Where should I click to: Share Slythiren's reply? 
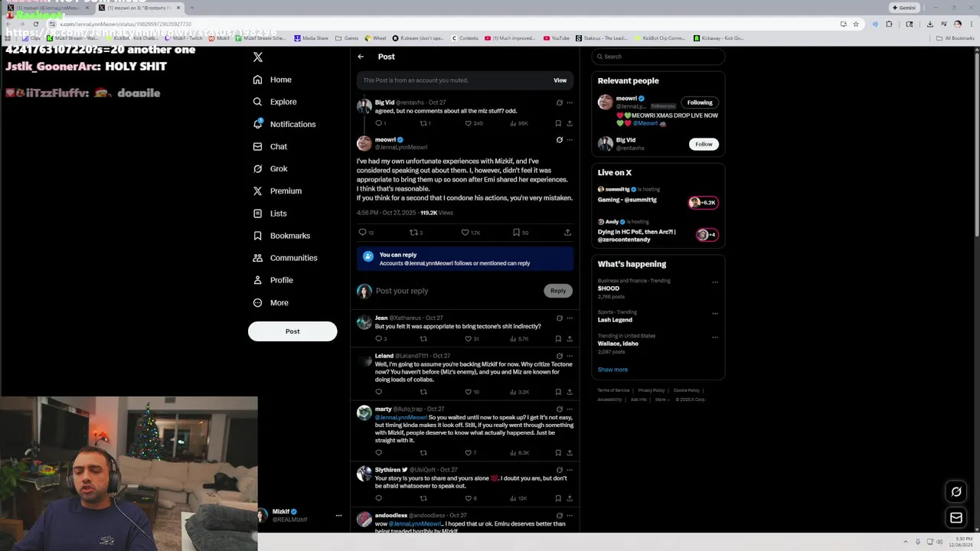[x=569, y=498]
